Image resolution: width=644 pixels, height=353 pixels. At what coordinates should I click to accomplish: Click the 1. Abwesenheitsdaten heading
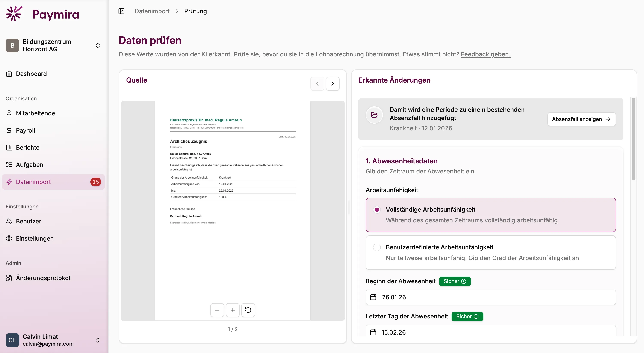coord(402,161)
